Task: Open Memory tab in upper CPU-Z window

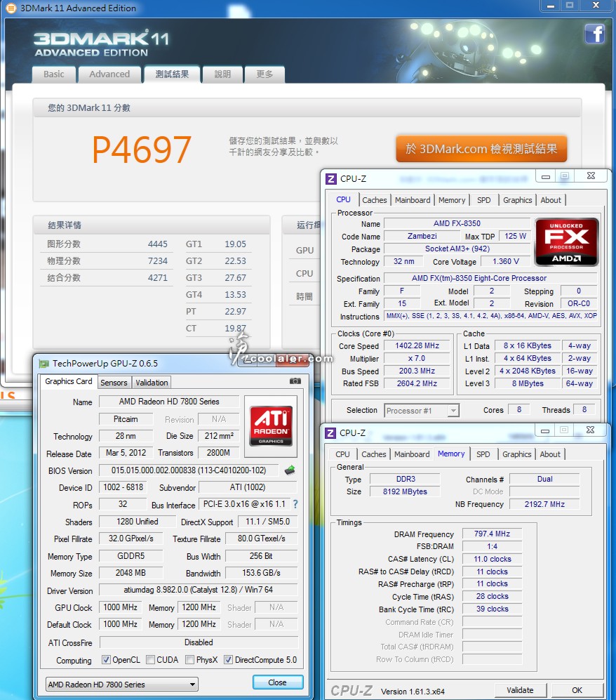Action: tap(452, 200)
